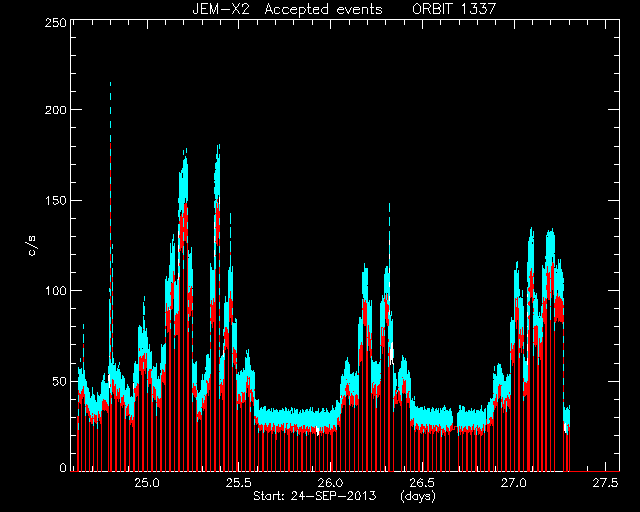Screen dimensions: 640x512
Task: Click the 'ORBIT 1337' title text
Action: coord(454,9)
